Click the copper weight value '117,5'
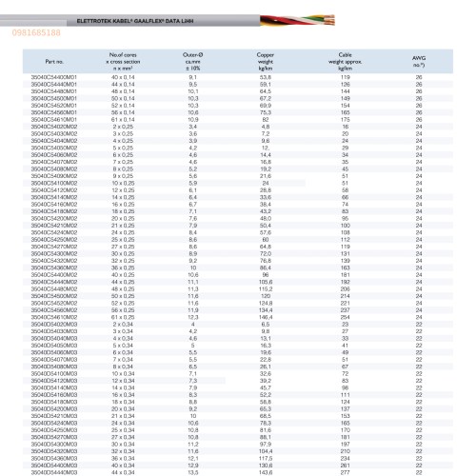This screenshot has width=476, height=476. click(266, 458)
